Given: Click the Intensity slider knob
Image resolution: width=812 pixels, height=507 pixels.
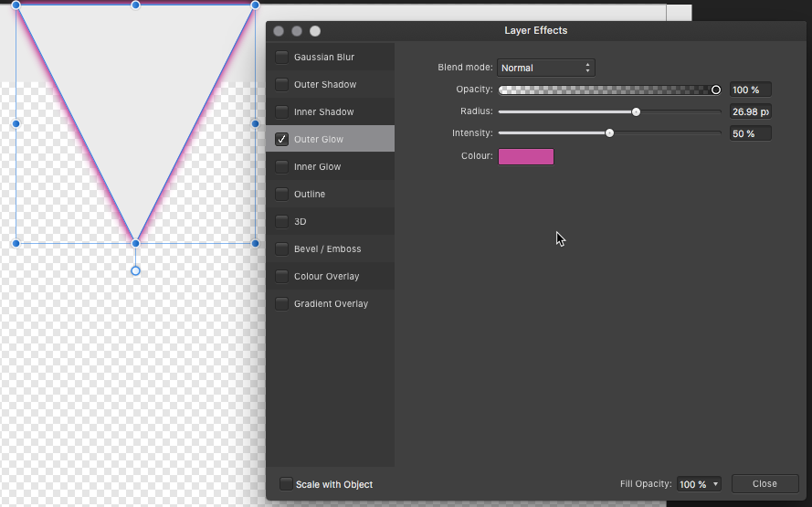Looking at the screenshot, I should tap(609, 133).
